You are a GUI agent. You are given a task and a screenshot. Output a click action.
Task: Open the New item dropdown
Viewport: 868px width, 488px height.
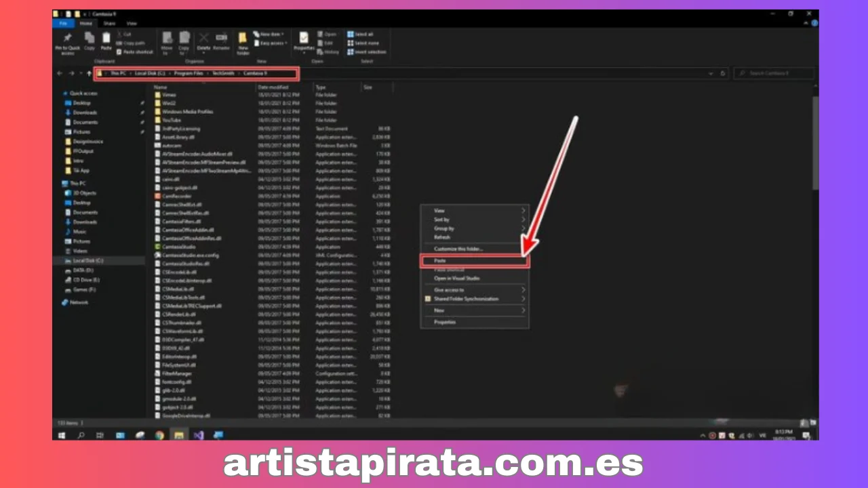click(270, 34)
